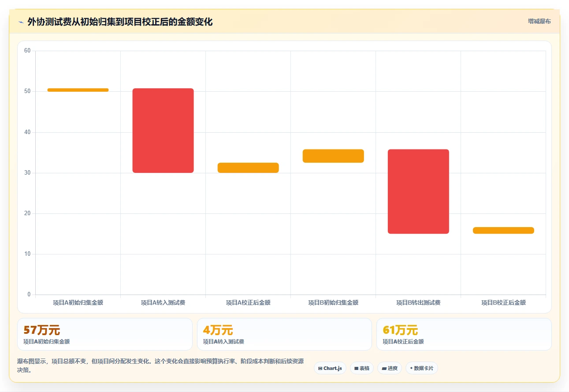Select the 表格 tag chip
The width and height of the screenshot is (569, 392).
coord(362,368)
